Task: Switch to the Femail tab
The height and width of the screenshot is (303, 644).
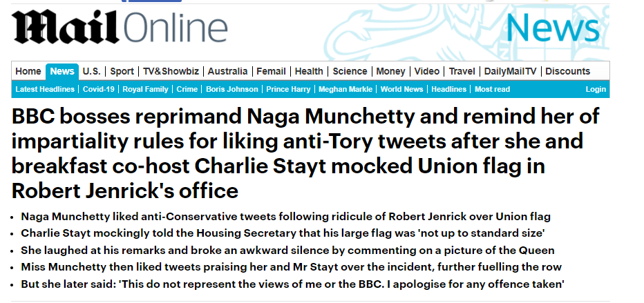Action: click(271, 71)
